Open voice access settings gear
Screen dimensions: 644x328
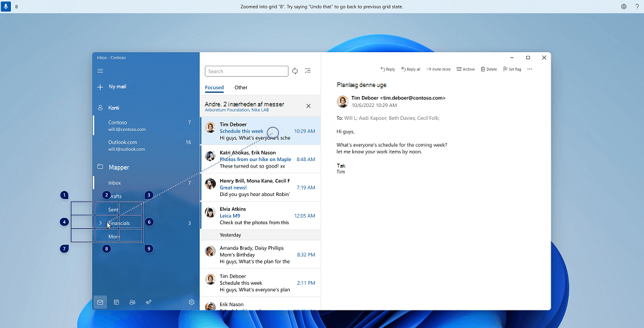[623, 6]
